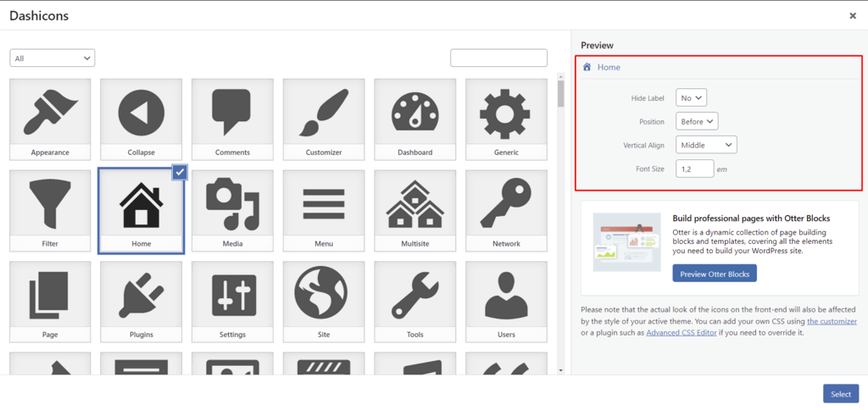The image size is (868, 410).
Task: Click the Hide Label text
Action: tap(648, 98)
